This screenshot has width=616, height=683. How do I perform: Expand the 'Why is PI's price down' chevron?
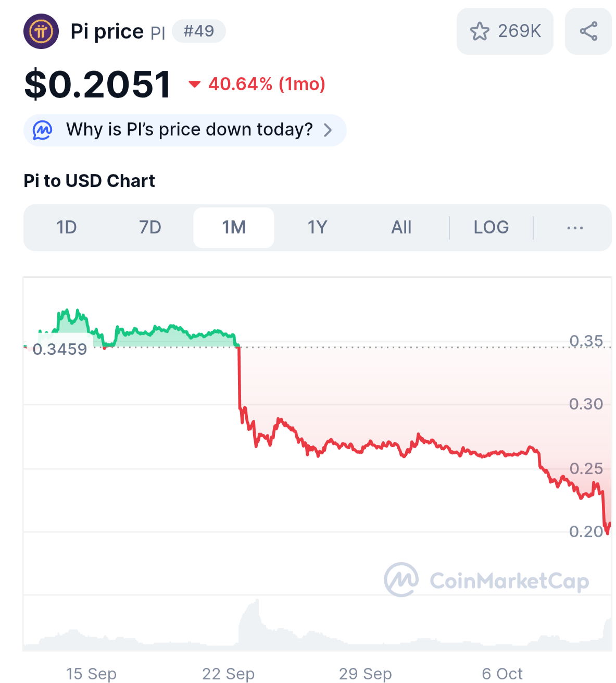click(x=328, y=130)
